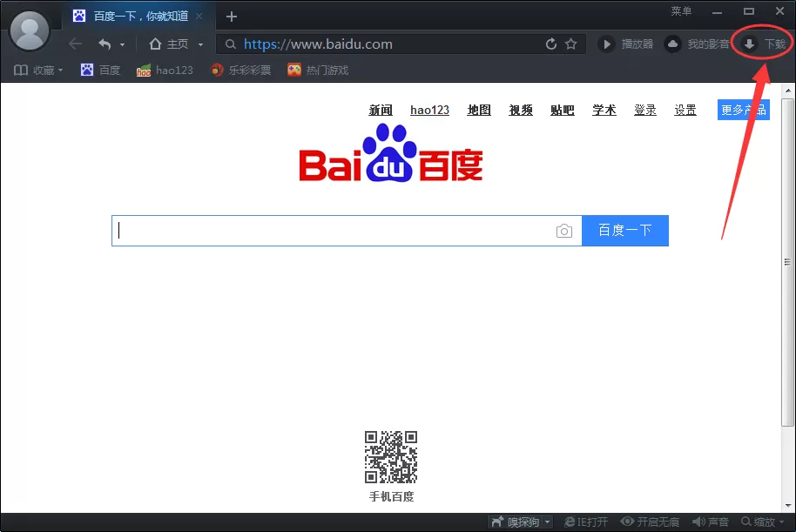This screenshot has width=796, height=532.
Task: Open the 下载 downloads button
Action: point(764,44)
